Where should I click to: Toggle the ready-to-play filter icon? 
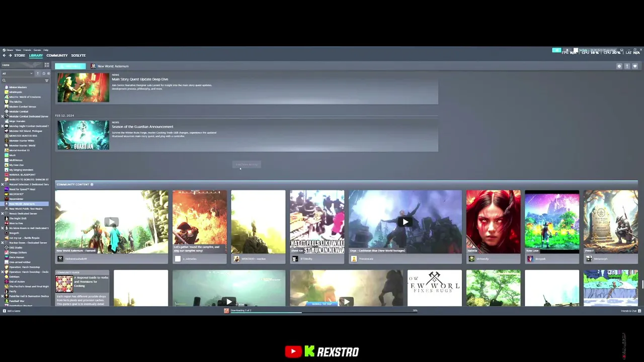[x=48, y=73]
